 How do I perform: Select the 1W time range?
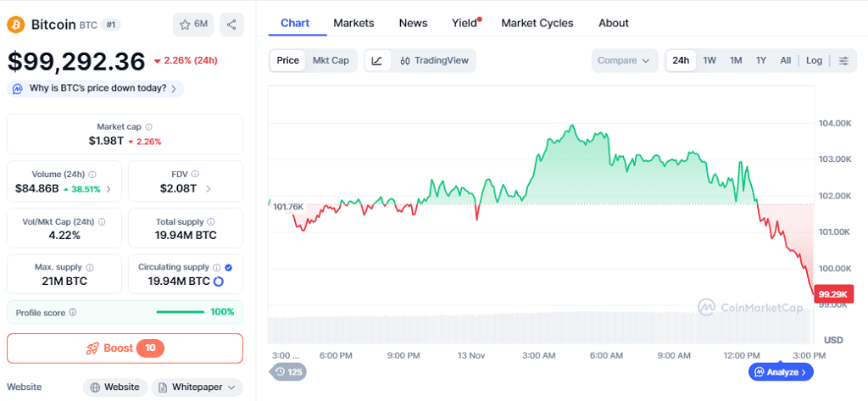(x=709, y=60)
